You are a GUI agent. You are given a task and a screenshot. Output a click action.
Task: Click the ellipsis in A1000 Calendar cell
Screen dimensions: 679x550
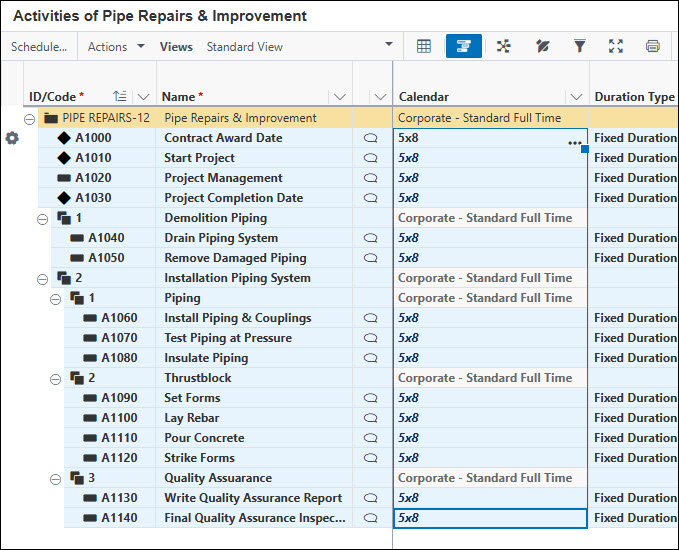pyautogui.click(x=575, y=143)
